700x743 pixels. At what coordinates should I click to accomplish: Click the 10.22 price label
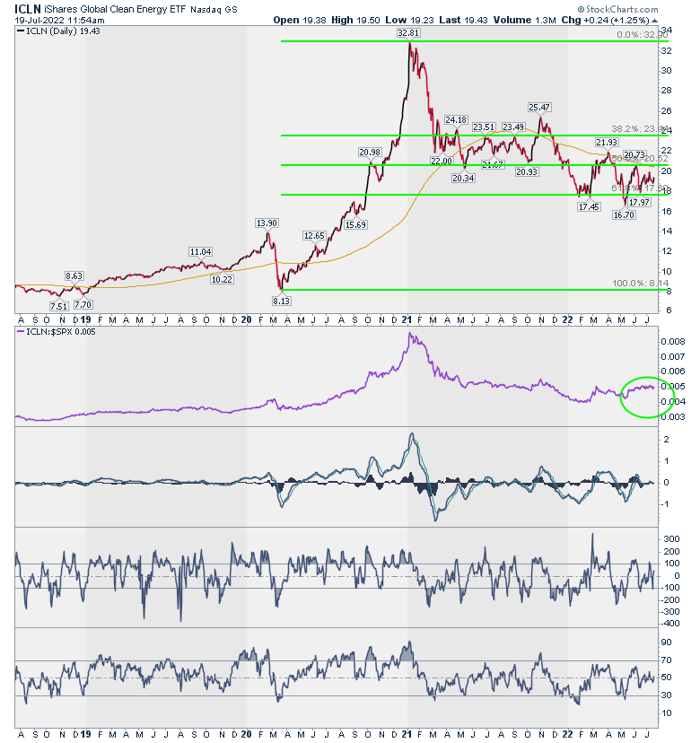pyautogui.click(x=222, y=279)
